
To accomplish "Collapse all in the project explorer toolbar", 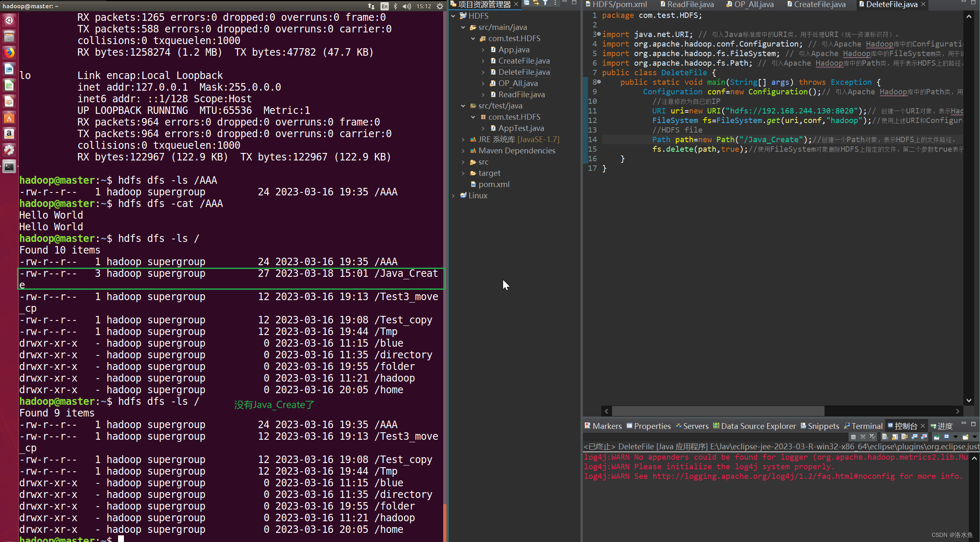I will [x=526, y=3].
